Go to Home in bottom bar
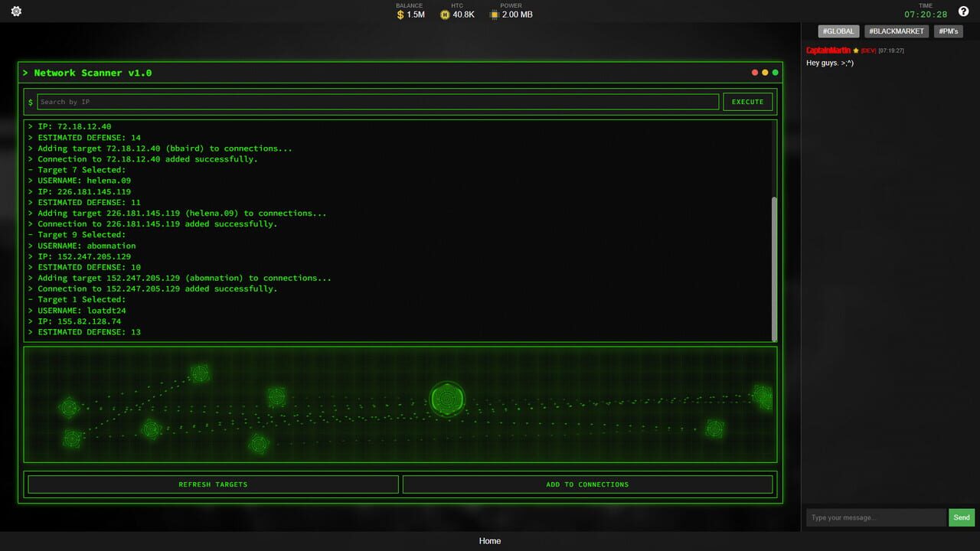The image size is (980, 551). (490, 541)
